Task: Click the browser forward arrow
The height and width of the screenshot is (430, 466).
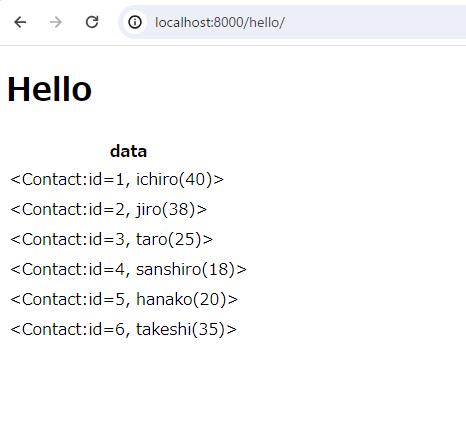Action: point(56,22)
